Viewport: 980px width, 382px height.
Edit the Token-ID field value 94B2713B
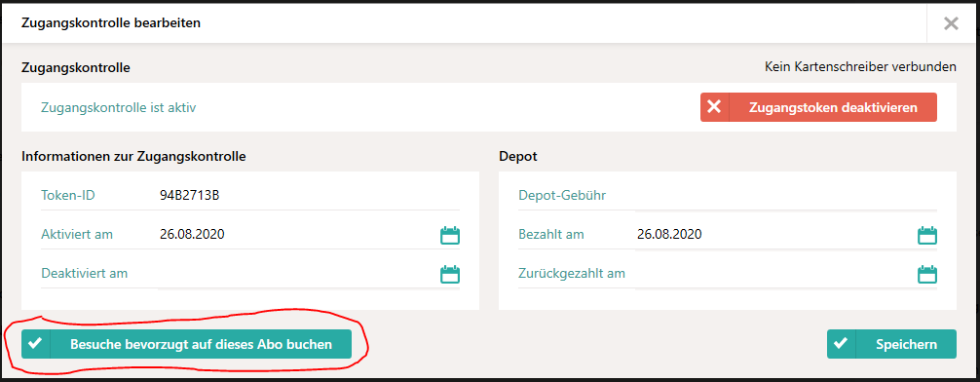[x=309, y=196]
